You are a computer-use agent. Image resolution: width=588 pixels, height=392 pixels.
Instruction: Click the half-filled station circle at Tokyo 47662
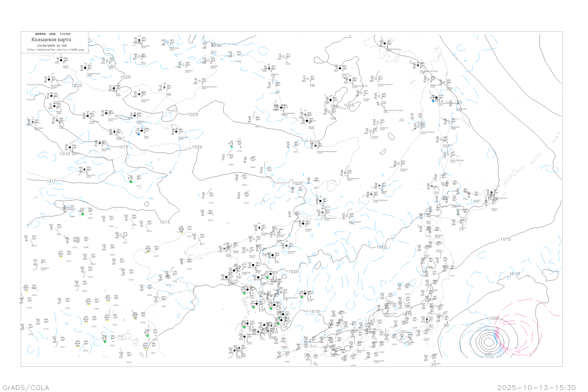(x=426, y=319)
